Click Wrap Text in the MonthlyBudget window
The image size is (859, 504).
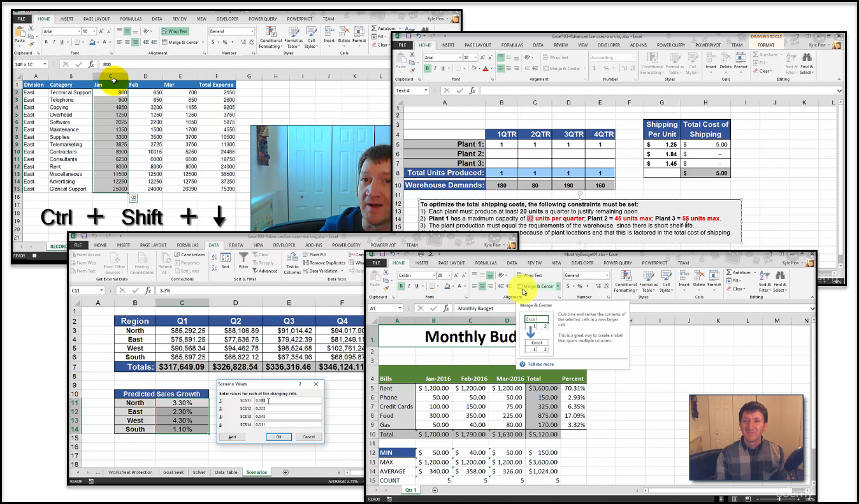pyautogui.click(x=530, y=275)
